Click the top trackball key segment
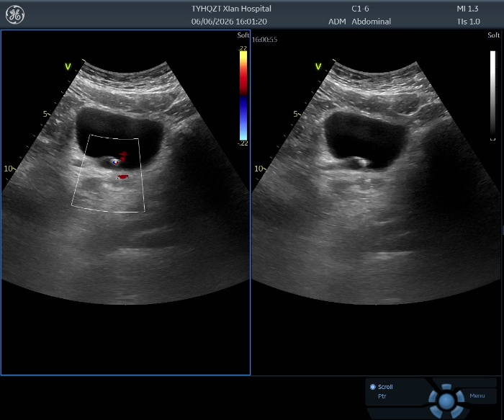 446,387
